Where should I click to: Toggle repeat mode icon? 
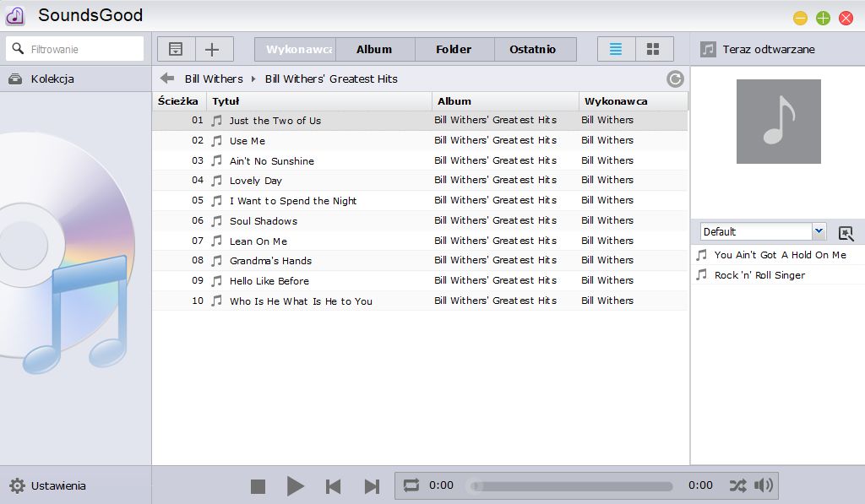click(411, 485)
